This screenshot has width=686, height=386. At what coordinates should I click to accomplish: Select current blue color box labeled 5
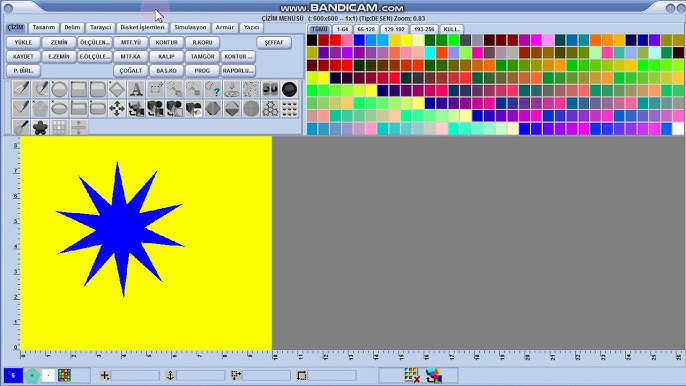13,375
